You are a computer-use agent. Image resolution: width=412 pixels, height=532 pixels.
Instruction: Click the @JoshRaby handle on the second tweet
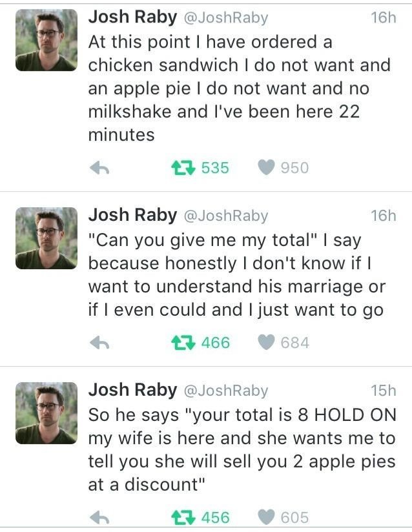click(226, 216)
